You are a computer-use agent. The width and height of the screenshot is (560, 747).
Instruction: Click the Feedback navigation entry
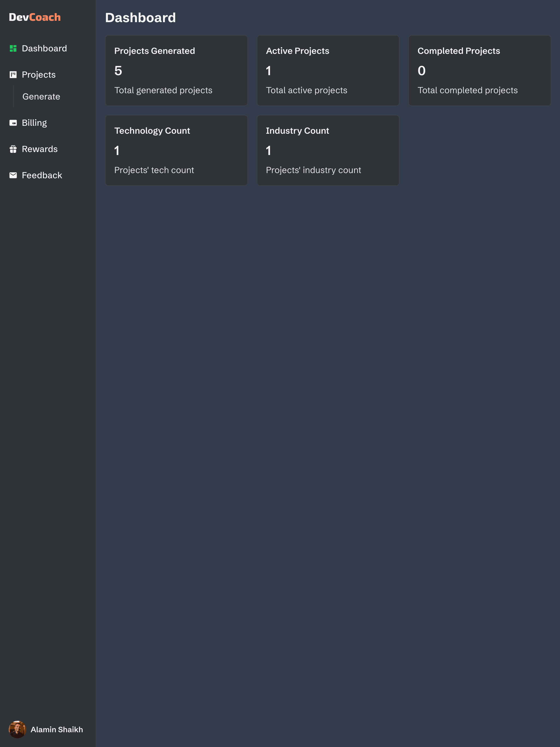tap(42, 175)
